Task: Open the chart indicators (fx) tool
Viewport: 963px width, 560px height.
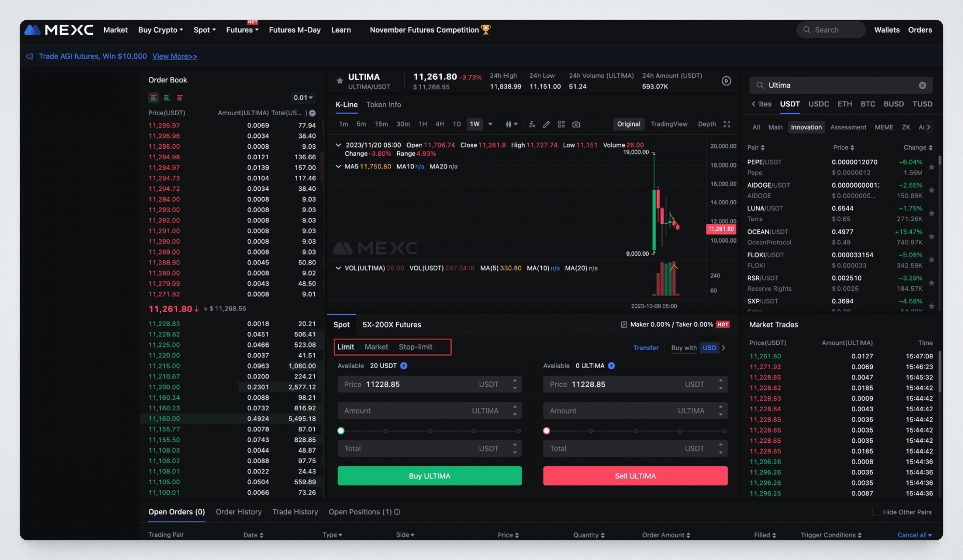Action: 532,124
